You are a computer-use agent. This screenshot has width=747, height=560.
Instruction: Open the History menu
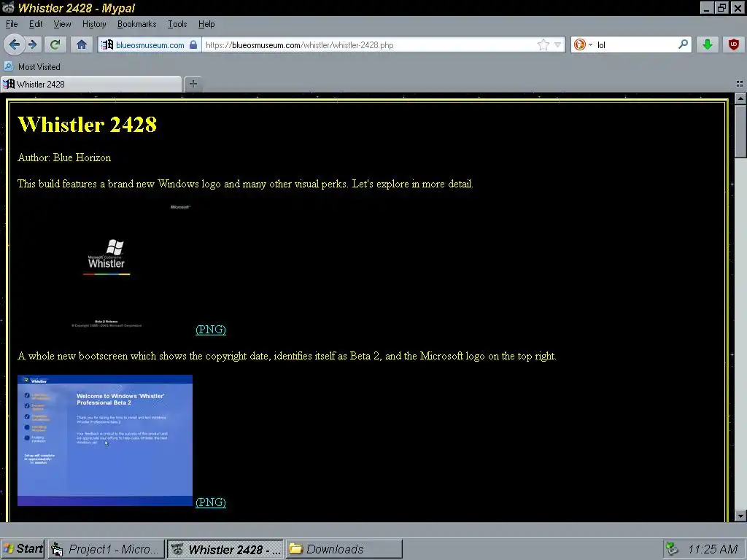tap(94, 24)
